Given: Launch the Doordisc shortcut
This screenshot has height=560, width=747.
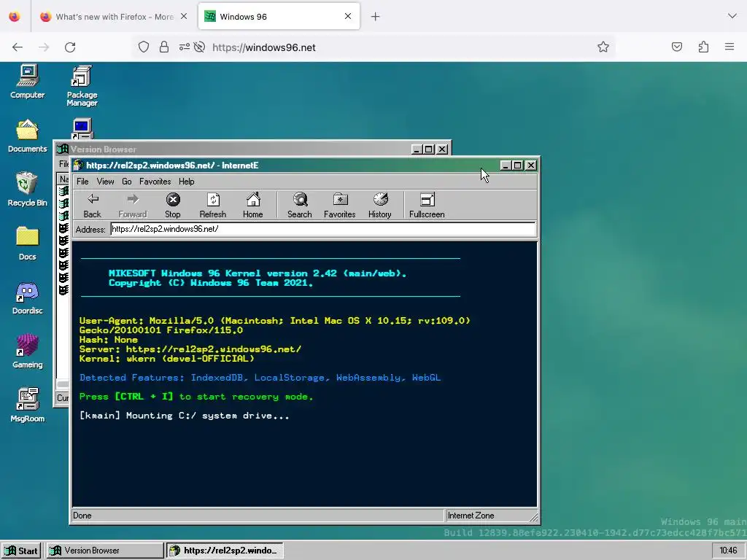Looking at the screenshot, I should click(27, 297).
